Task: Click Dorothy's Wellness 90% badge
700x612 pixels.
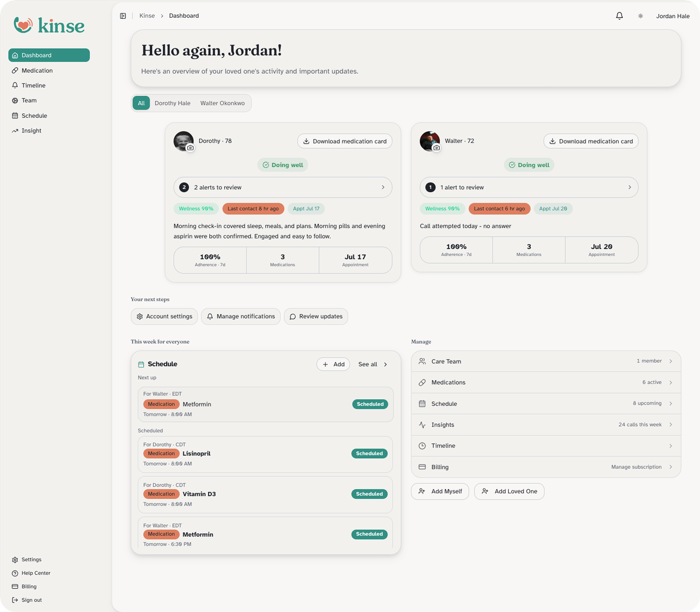Action: 196,209
